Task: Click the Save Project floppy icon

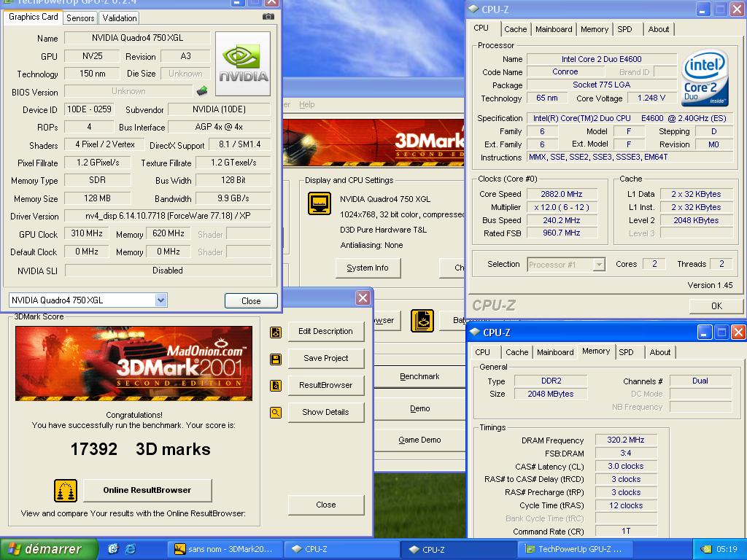Action: pos(275,359)
